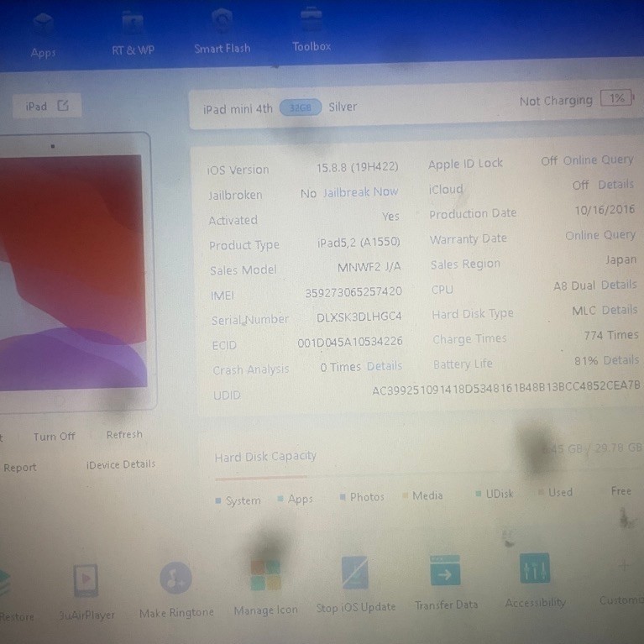Click the Media legend swatch
This screenshot has width=644, height=644.
(405, 495)
